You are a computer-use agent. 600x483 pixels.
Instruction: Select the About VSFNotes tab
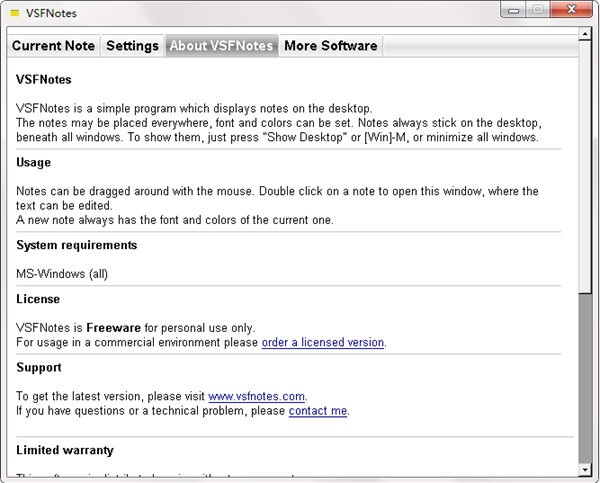pos(222,46)
